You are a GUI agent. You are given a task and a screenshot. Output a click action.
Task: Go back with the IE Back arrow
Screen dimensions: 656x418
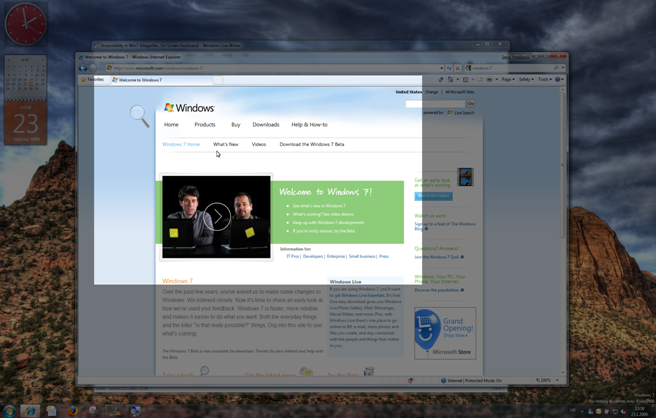tap(83, 68)
